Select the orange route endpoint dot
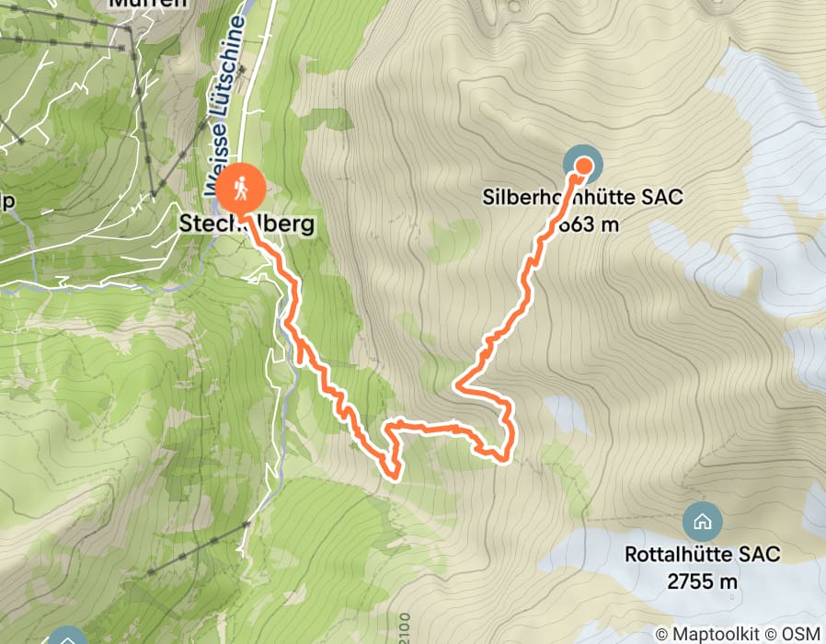The width and height of the screenshot is (826, 644). [584, 166]
